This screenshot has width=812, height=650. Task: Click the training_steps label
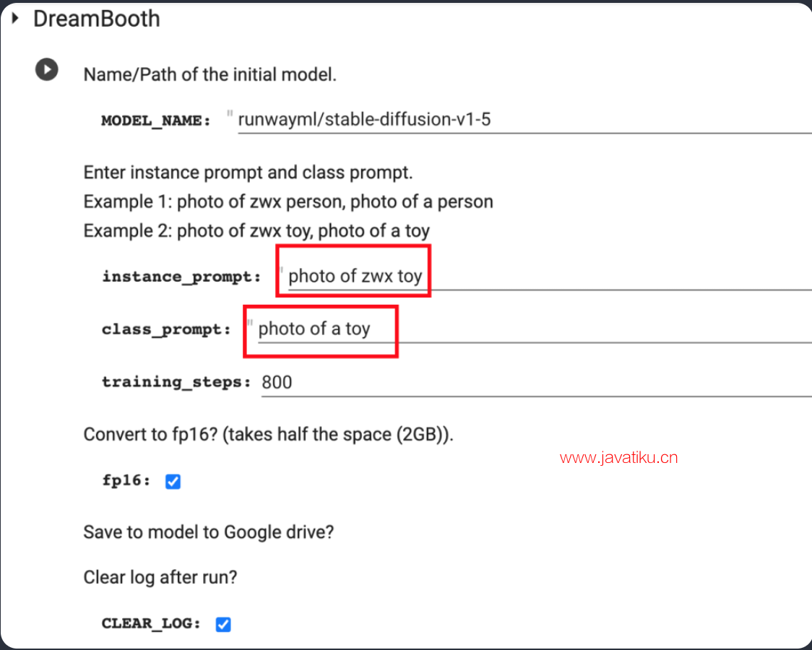point(176,383)
